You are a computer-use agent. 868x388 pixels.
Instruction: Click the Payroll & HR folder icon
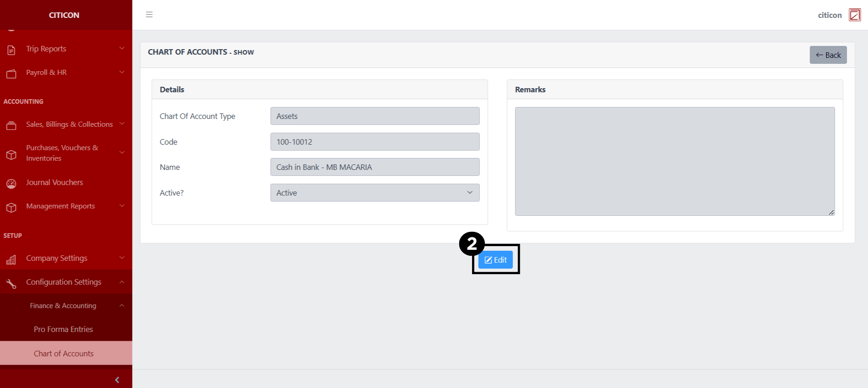point(11,73)
